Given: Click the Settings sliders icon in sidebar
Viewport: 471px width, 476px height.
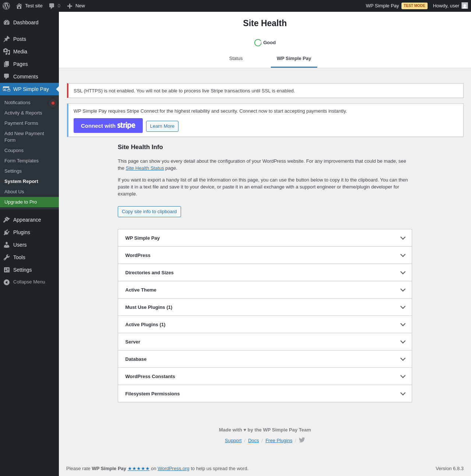Looking at the screenshot, I should (x=7, y=270).
